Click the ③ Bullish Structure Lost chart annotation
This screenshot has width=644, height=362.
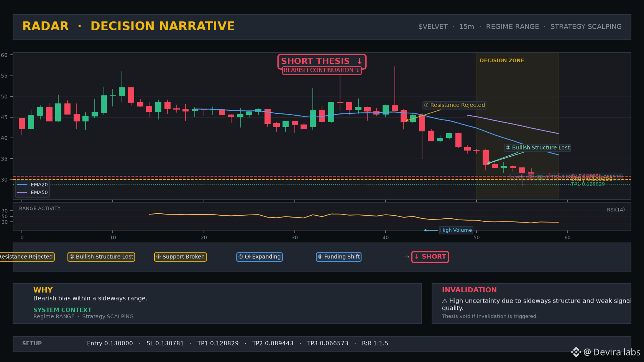(537, 147)
